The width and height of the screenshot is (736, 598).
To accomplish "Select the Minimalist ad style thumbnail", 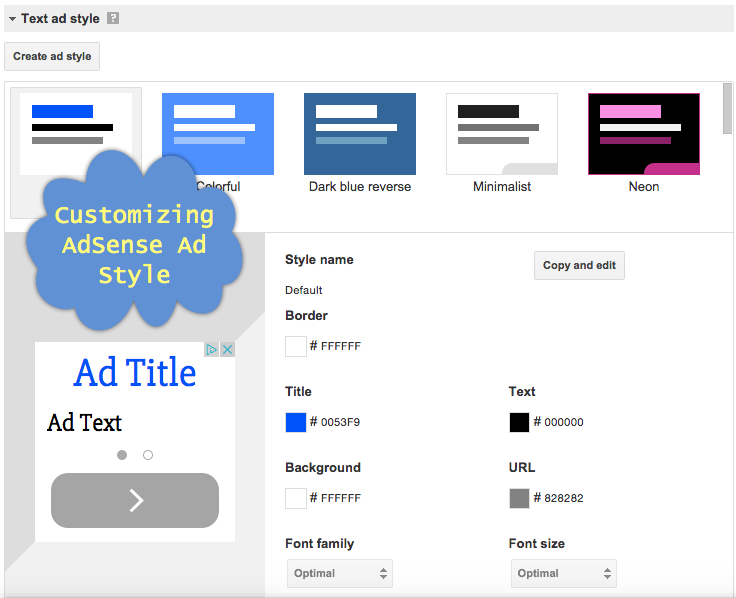I will click(502, 134).
